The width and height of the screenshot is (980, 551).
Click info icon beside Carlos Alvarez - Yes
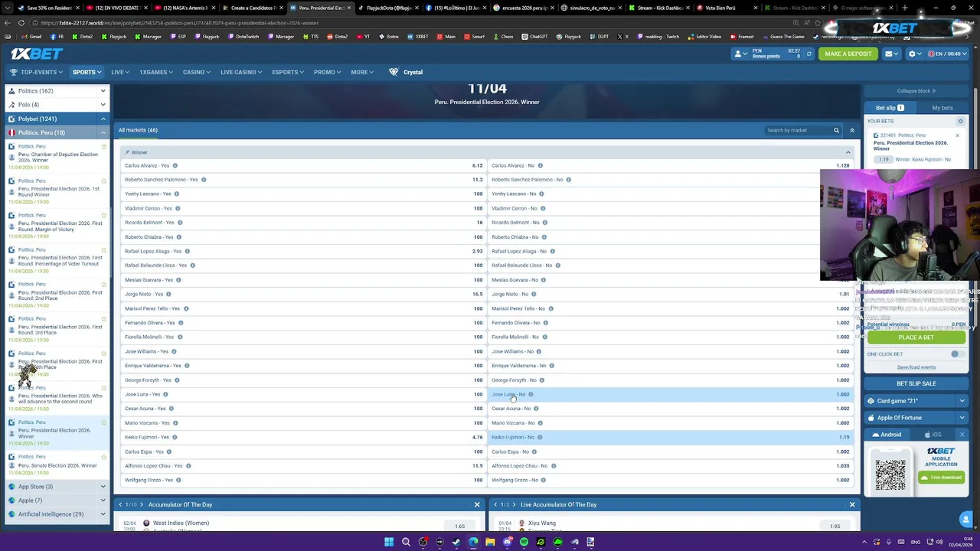coord(175,165)
